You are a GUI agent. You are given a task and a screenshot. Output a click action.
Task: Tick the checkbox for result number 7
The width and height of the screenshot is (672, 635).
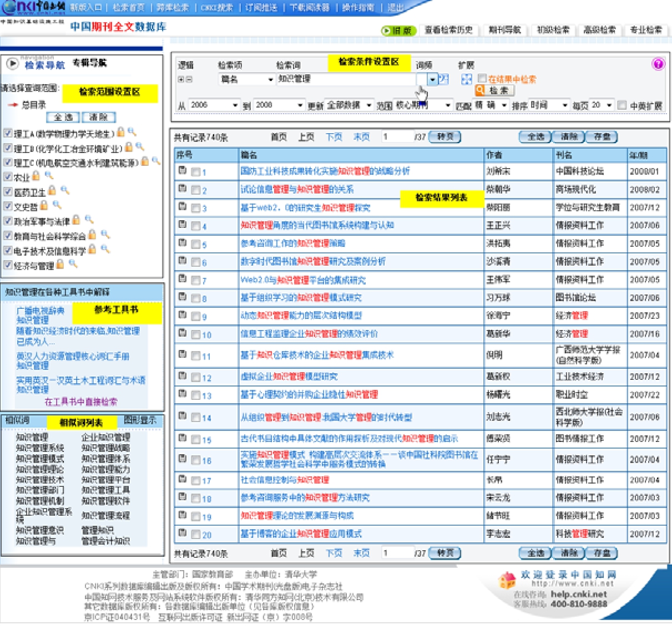[x=195, y=281]
